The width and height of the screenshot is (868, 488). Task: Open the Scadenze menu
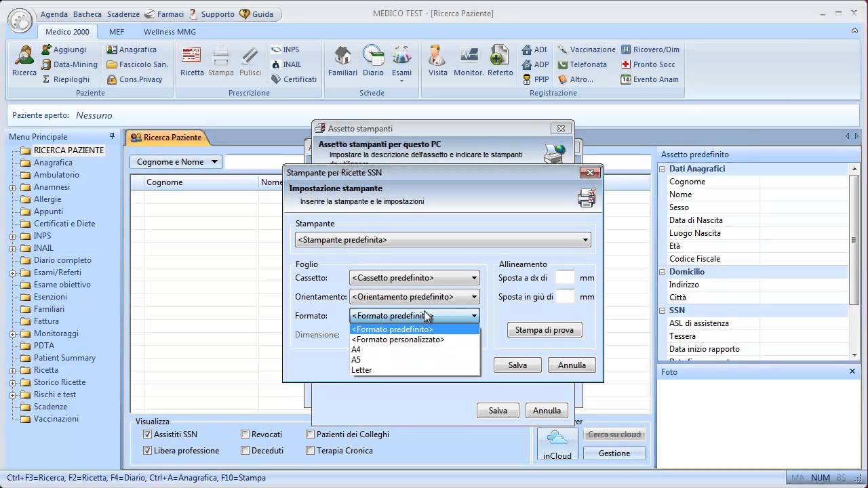point(123,14)
